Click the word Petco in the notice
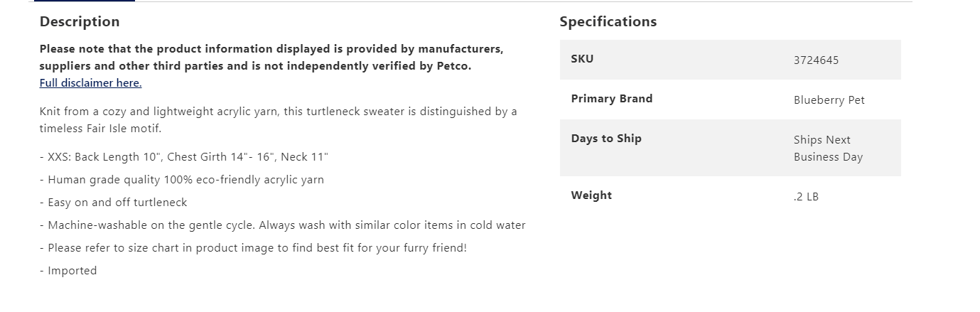 (x=452, y=66)
